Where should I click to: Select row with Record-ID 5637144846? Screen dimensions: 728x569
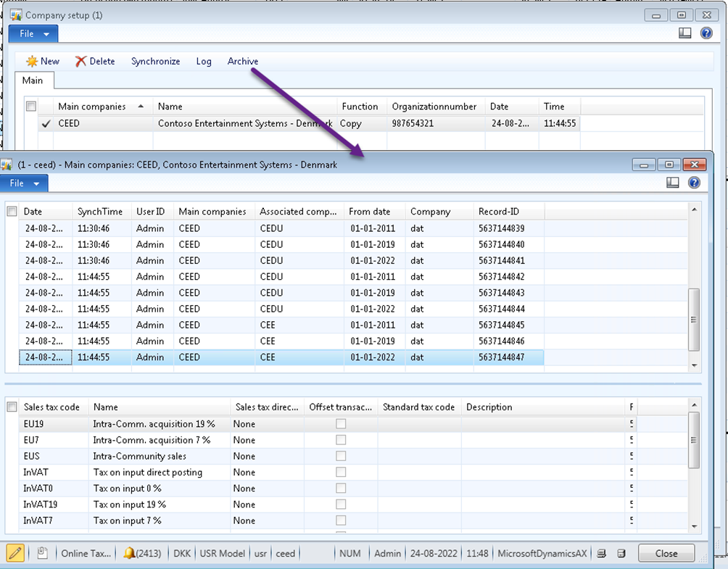click(x=281, y=341)
